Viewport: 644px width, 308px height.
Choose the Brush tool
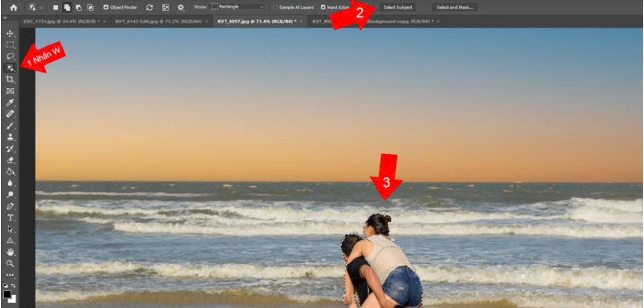click(x=10, y=126)
